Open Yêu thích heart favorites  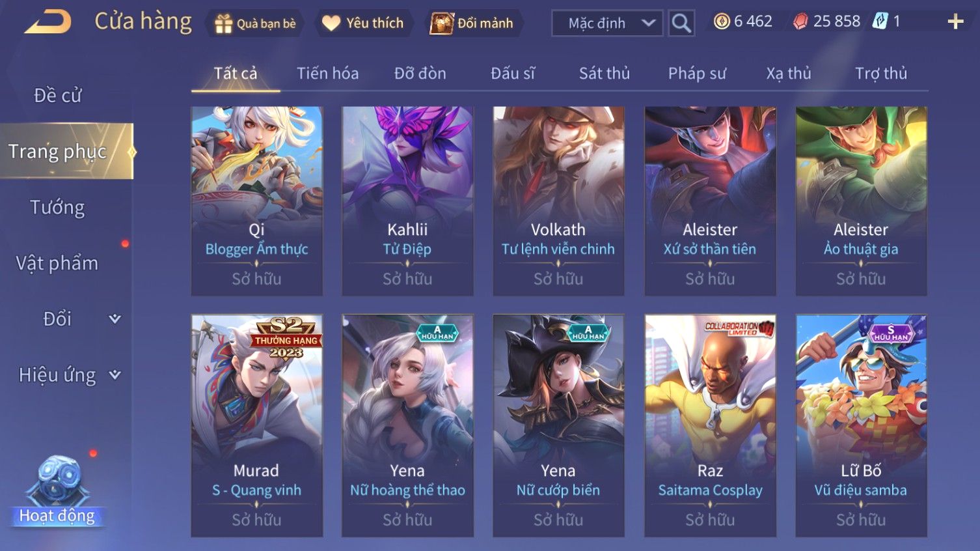(x=331, y=23)
